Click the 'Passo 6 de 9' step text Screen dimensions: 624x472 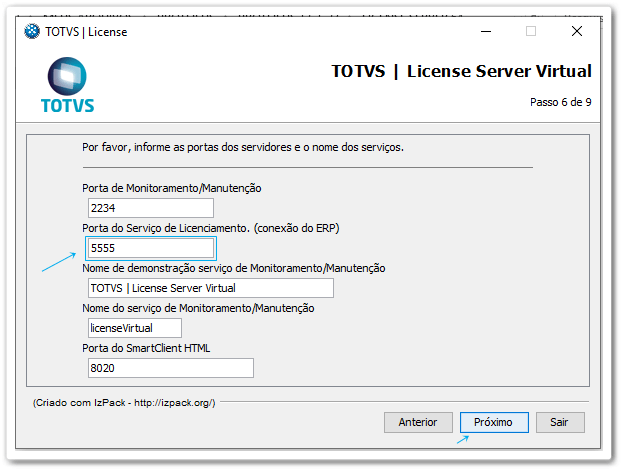pyautogui.click(x=560, y=102)
